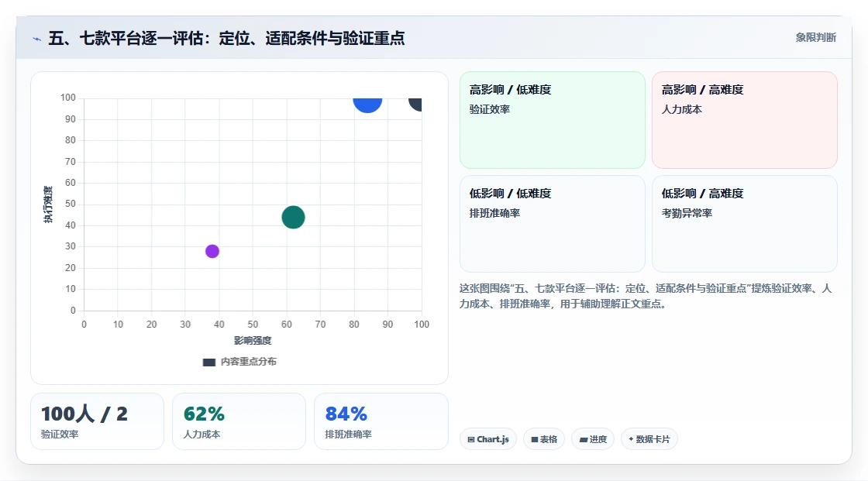Click the 62% value text
This screenshot has height=481, width=868.
(204, 414)
